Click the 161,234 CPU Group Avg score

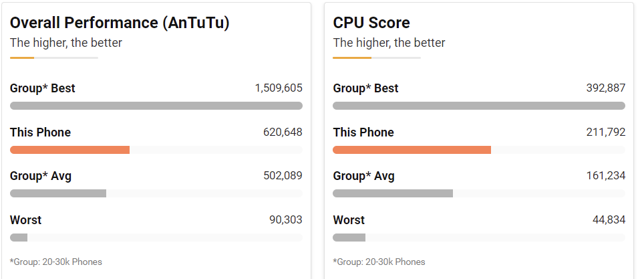605,176
